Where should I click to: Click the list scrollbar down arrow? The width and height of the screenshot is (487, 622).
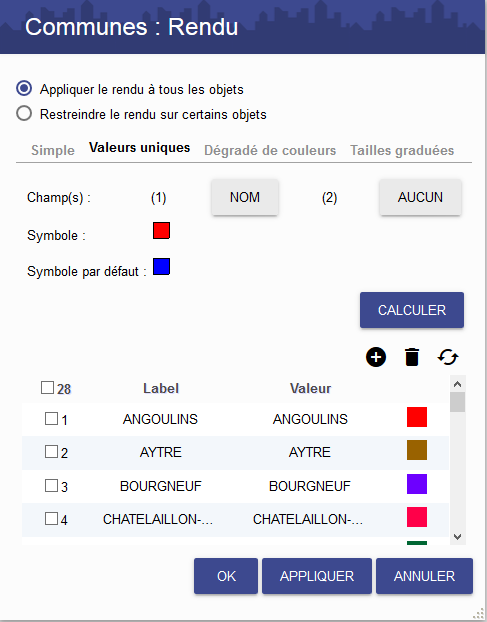point(457,537)
